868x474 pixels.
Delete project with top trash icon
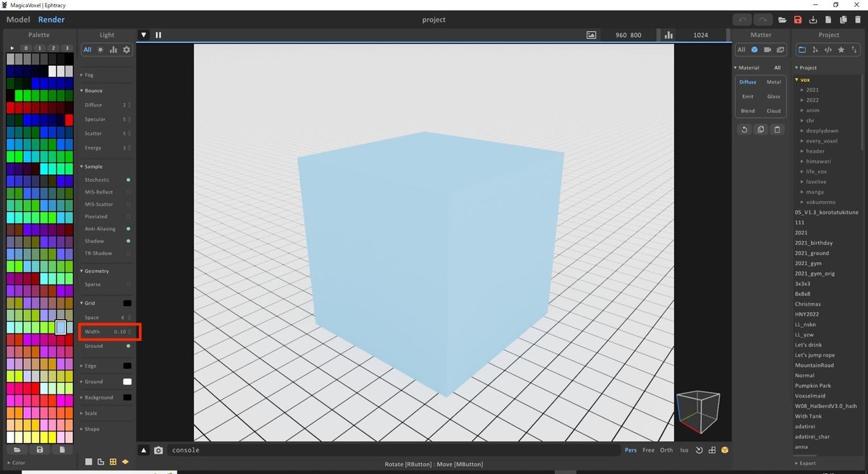point(856,20)
